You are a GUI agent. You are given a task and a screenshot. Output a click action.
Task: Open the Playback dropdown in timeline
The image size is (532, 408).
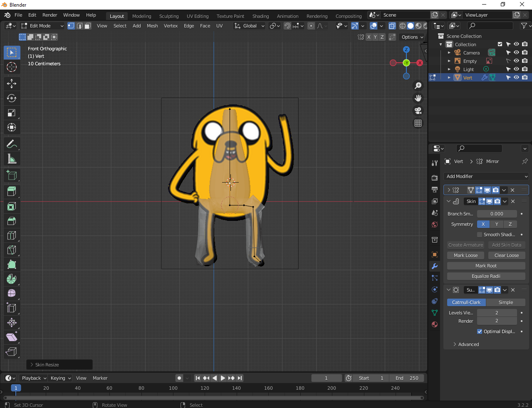34,378
